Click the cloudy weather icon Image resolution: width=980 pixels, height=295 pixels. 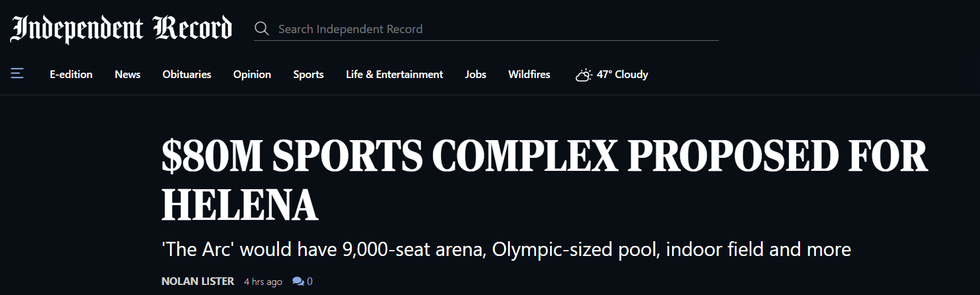(584, 74)
